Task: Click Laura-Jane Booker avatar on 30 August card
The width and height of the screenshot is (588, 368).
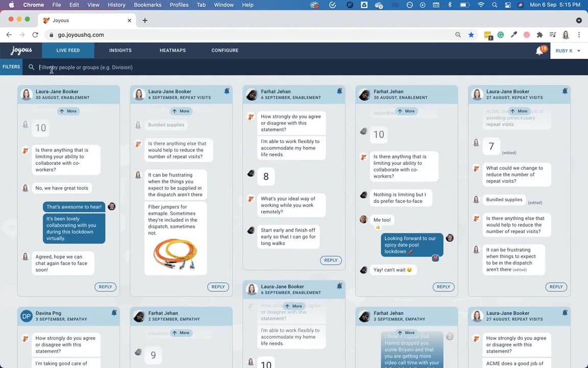Action: coord(26,94)
